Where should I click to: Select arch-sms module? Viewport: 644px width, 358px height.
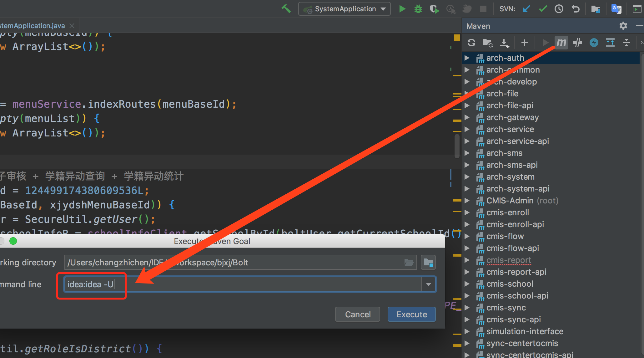[x=504, y=153]
